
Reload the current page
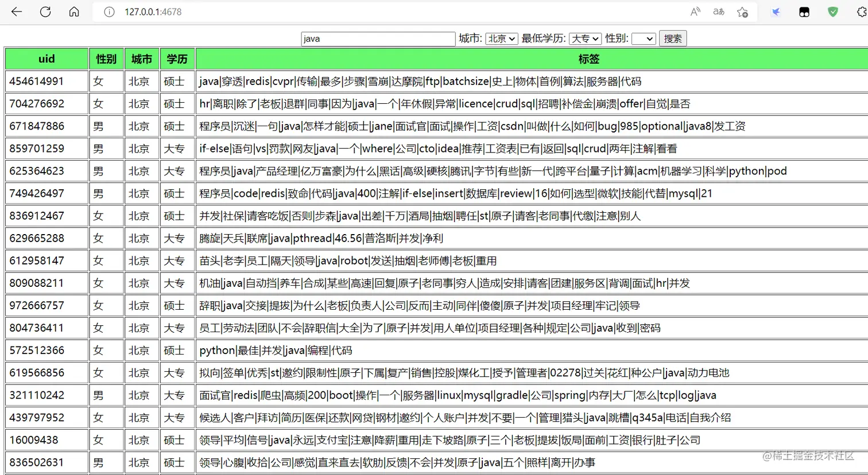[x=45, y=11]
